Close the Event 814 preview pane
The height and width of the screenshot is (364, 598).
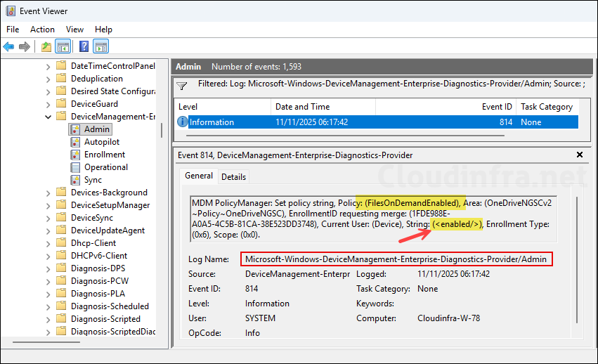[580, 155]
